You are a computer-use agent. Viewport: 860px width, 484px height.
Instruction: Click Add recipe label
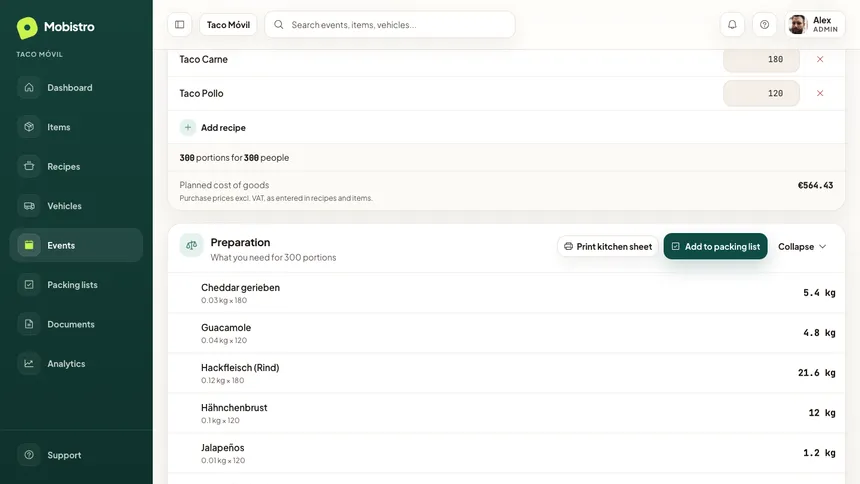pos(223,127)
